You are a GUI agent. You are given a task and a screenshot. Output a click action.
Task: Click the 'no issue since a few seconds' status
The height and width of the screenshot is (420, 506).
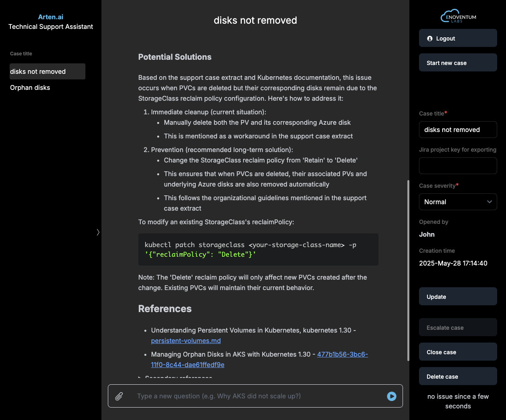458,401
